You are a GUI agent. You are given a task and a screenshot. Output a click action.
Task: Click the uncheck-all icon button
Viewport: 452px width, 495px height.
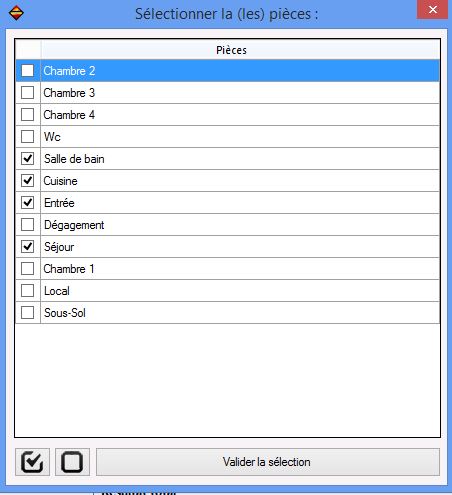pos(72,462)
